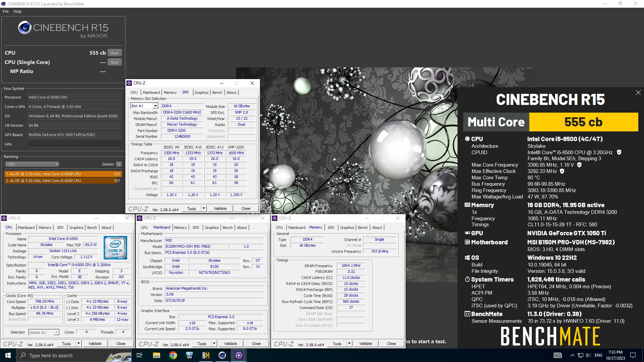
Task: Click the CPU chip icon in BenchMate panel
Action: [467, 139]
